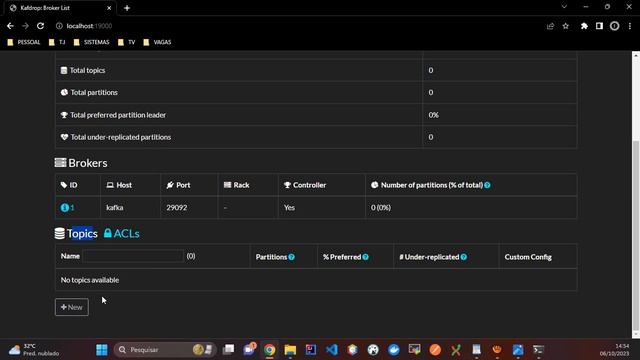Click Total under-replicated partitions label

click(121, 137)
